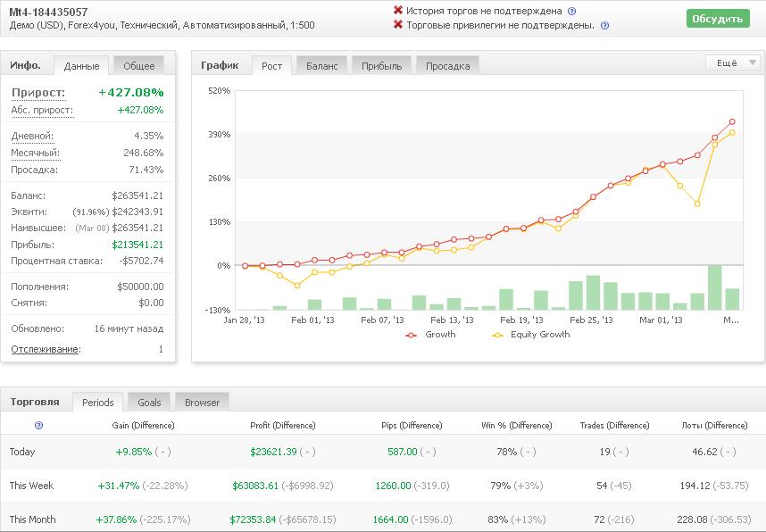Click the Profit (Difference) column header

click(x=282, y=426)
